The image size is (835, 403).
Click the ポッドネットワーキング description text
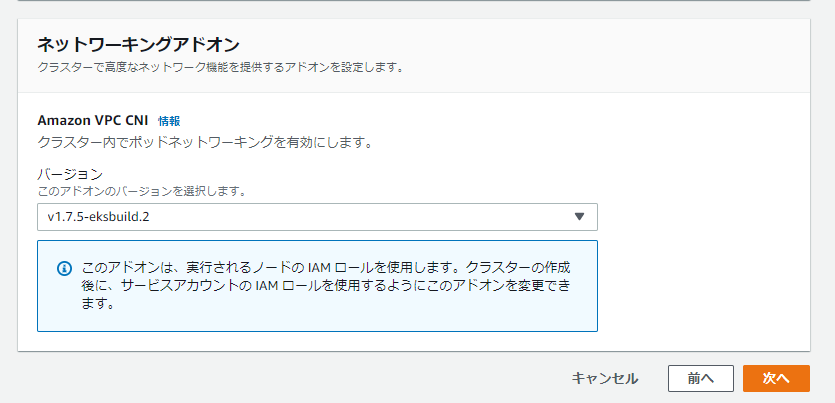pyautogui.click(x=205, y=142)
